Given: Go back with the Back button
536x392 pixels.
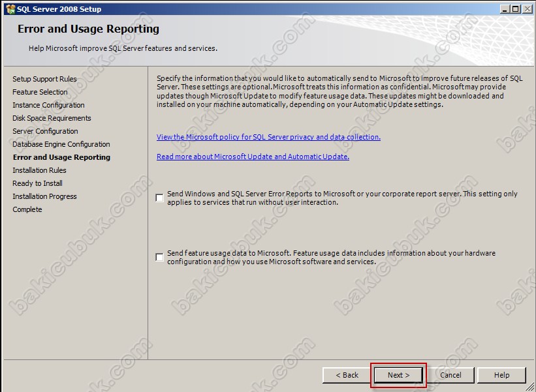Looking at the screenshot, I should 347,375.
